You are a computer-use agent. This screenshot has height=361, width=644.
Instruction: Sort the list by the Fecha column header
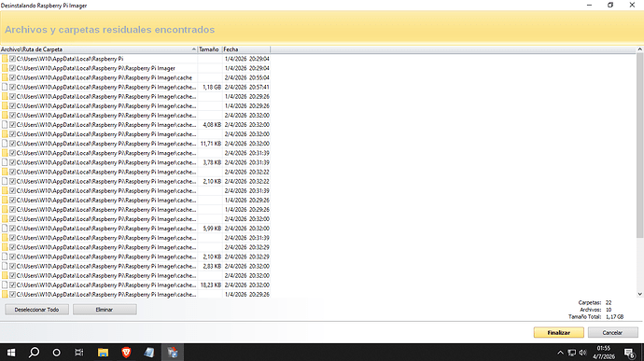[246, 49]
